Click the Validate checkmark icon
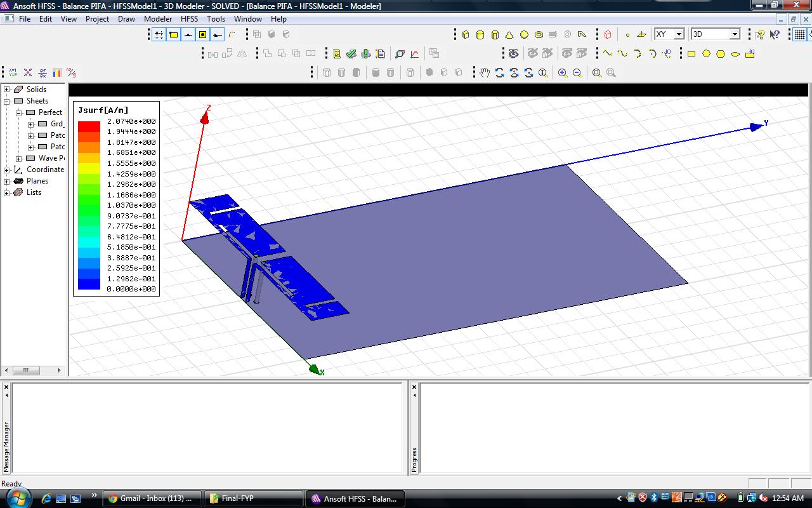 (x=351, y=54)
